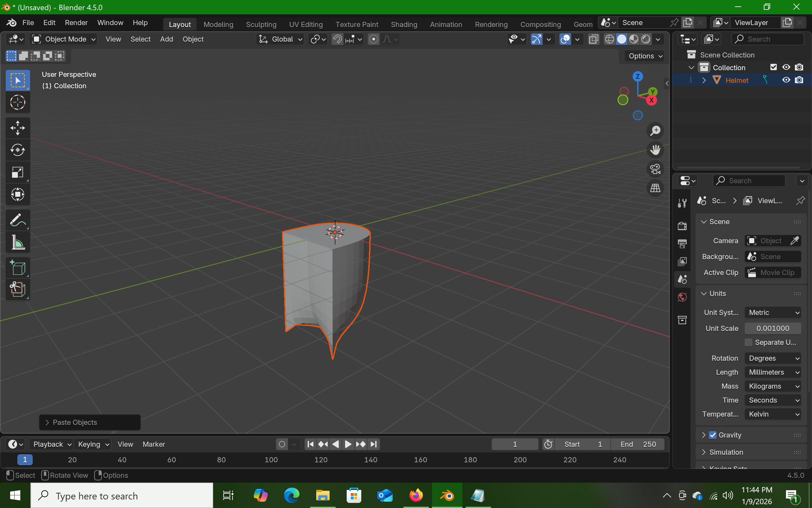Click the pan hand viewport icon
The height and width of the screenshot is (508, 812).
pyautogui.click(x=655, y=150)
